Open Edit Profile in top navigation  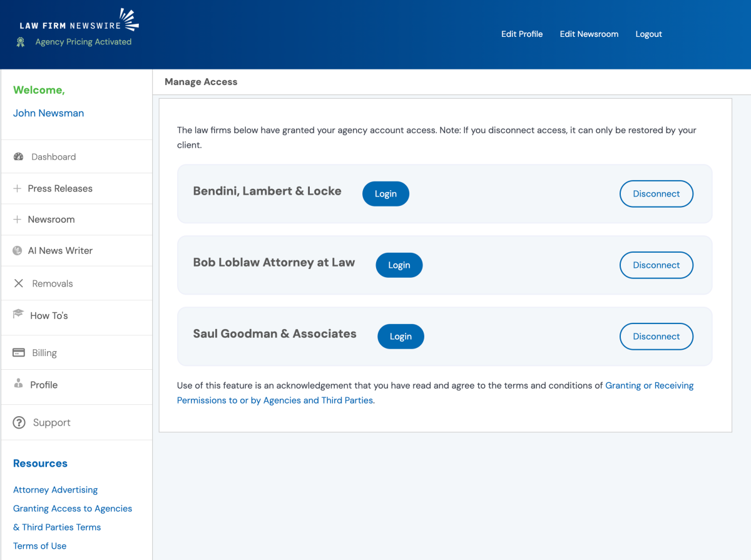tap(522, 34)
